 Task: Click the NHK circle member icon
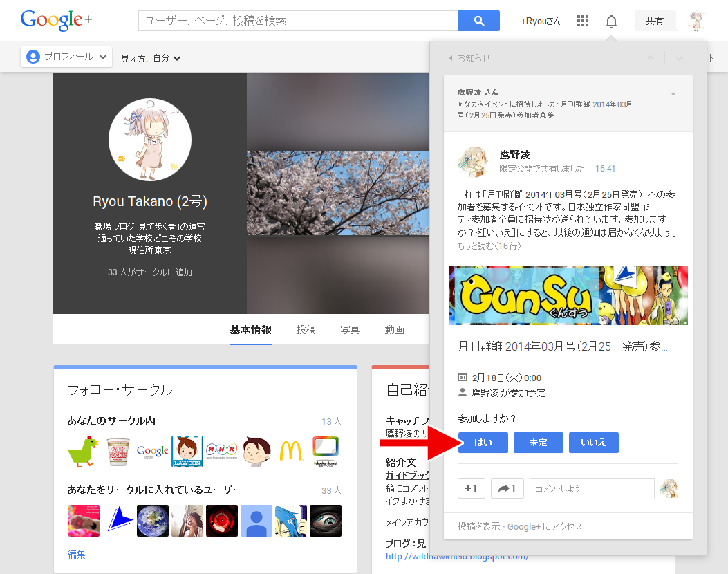point(221,452)
